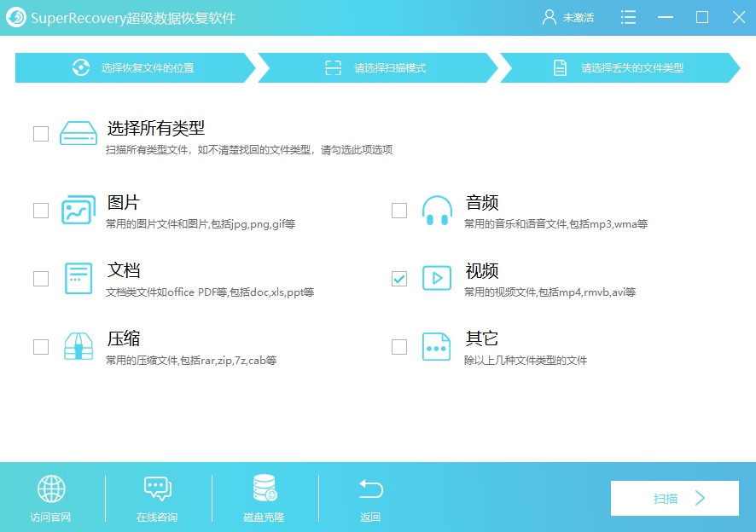
Task: Click 返回 to go back
Action: [370, 498]
